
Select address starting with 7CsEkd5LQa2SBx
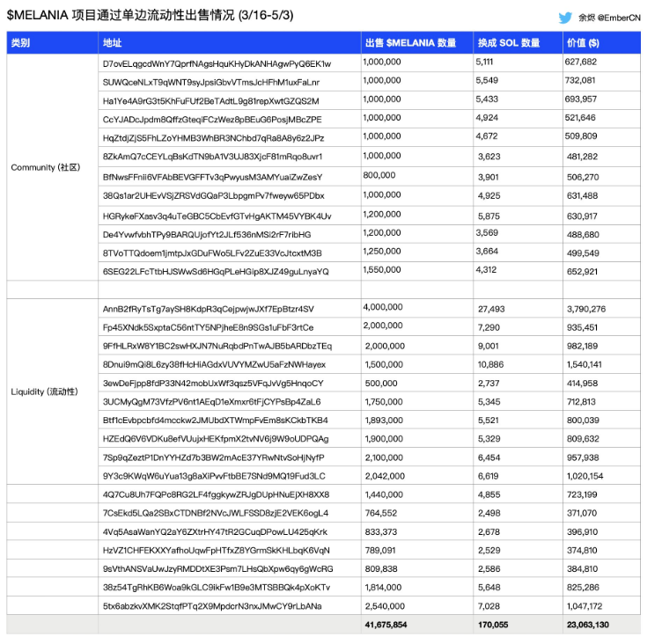216,513
